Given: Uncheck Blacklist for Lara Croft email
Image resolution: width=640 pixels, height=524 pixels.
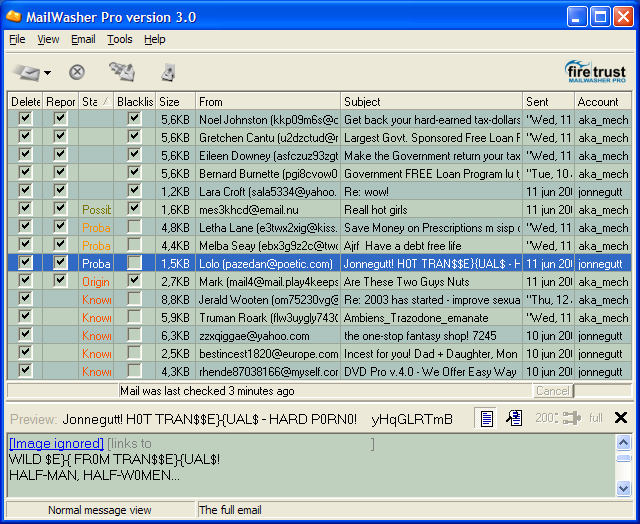Looking at the screenshot, I should tap(134, 191).
